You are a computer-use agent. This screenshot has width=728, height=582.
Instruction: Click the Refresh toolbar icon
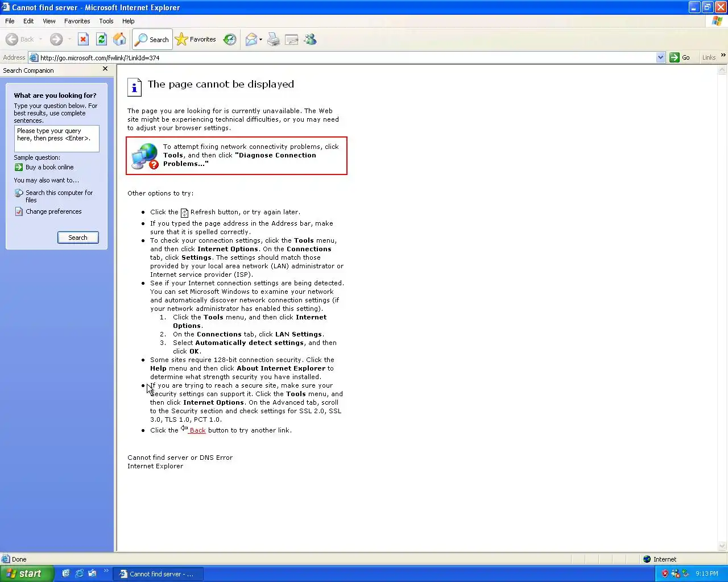click(101, 39)
